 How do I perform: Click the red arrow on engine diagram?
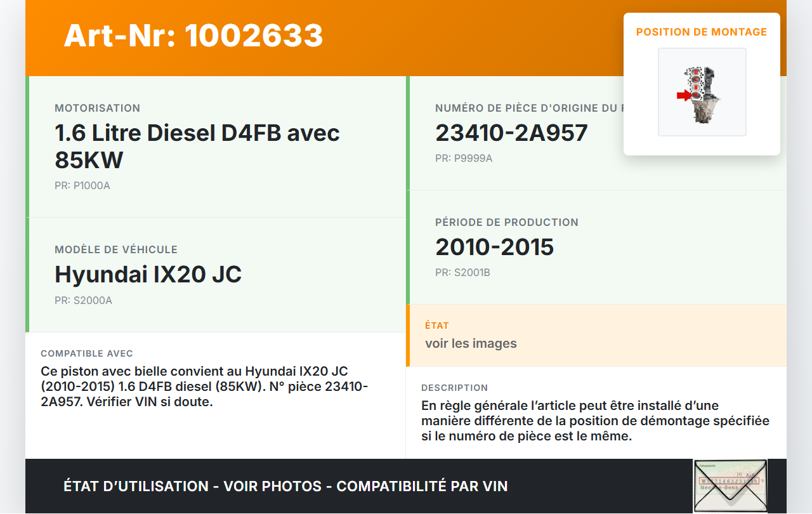pyautogui.click(x=683, y=95)
